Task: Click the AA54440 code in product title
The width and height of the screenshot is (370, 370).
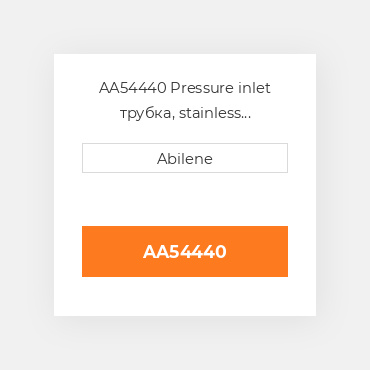Action: click(x=133, y=88)
